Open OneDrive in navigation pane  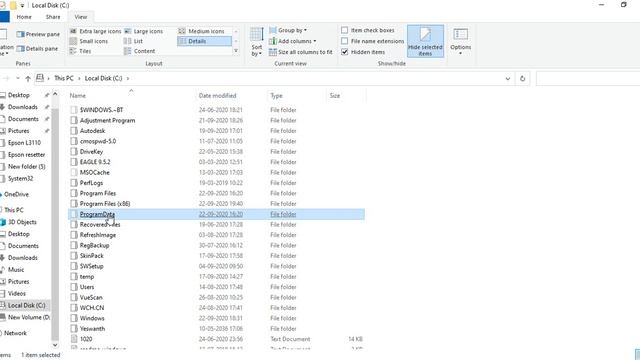16,194
